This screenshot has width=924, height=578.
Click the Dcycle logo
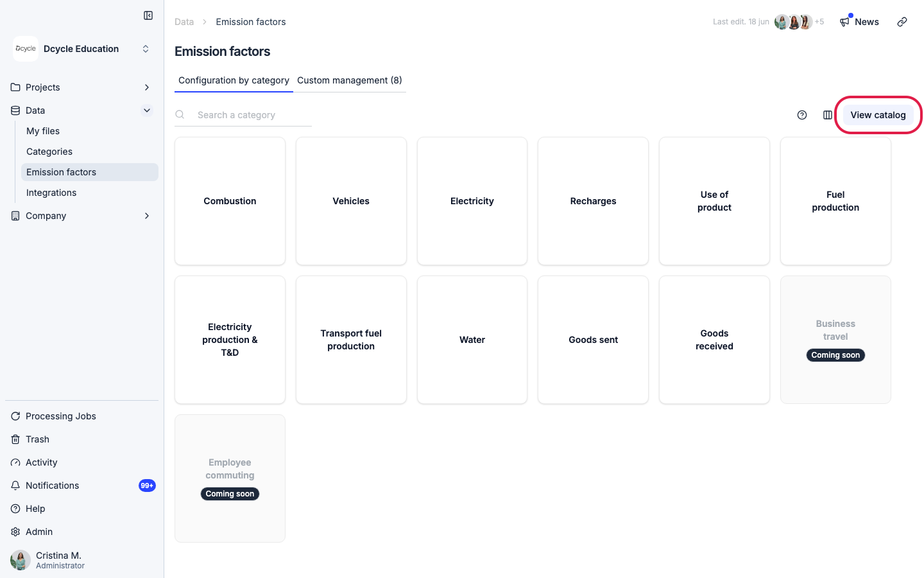tap(26, 49)
